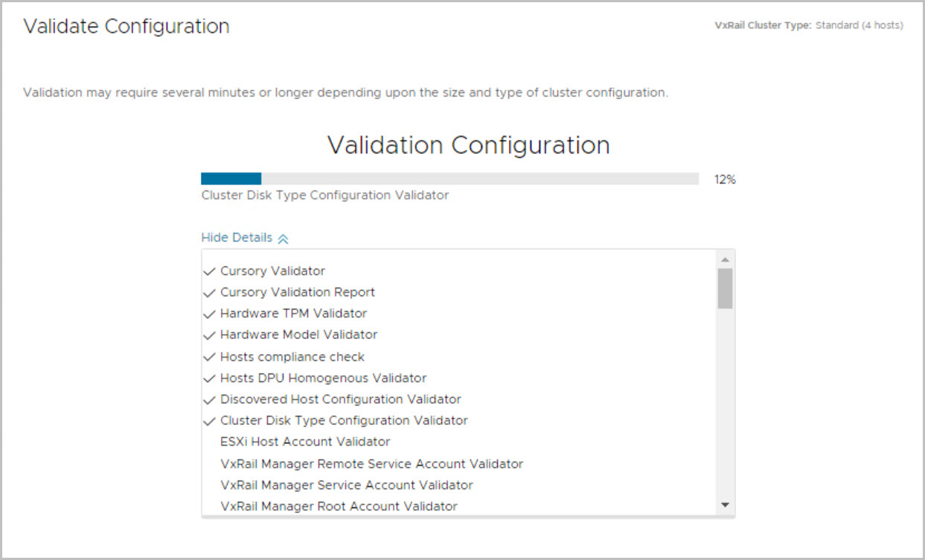Viewport: 925px width, 560px height.
Task: Collapse details with double chevron icon
Action: [x=283, y=239]
